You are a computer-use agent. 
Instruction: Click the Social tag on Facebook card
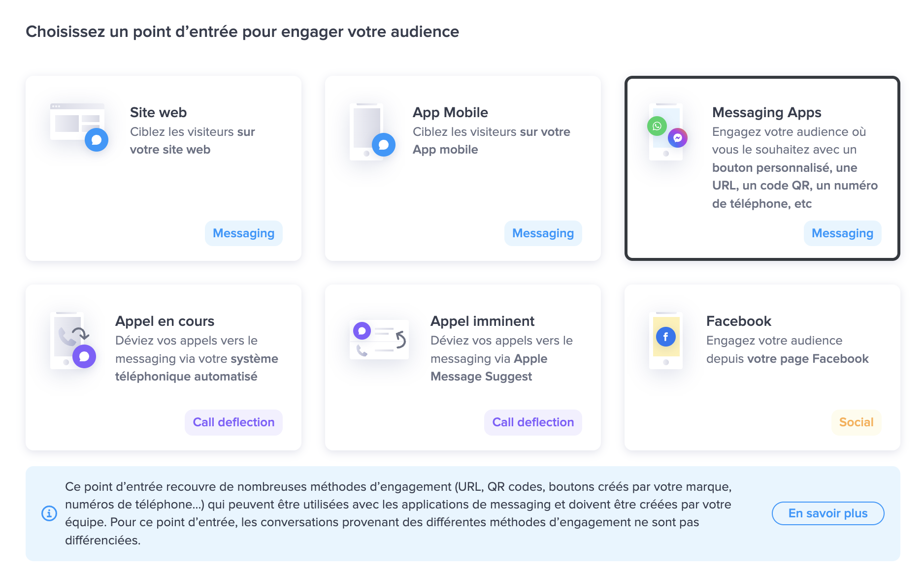pyautogui.click(x=857, y=422)
